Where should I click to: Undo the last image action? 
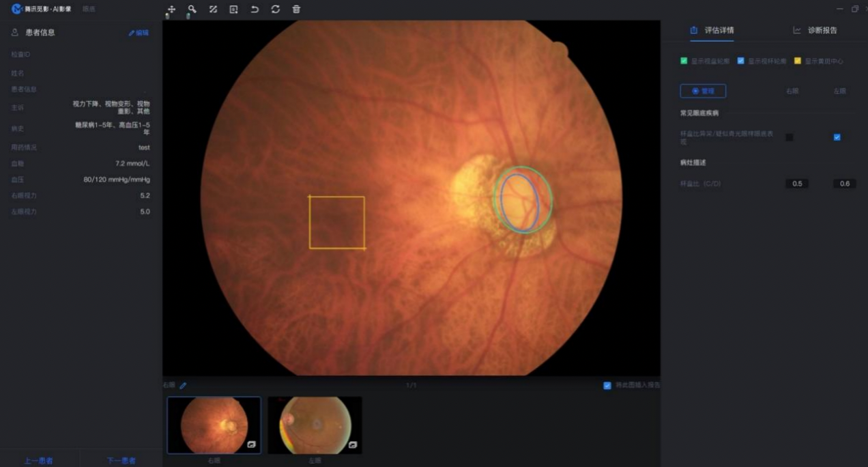pos(255,10)
